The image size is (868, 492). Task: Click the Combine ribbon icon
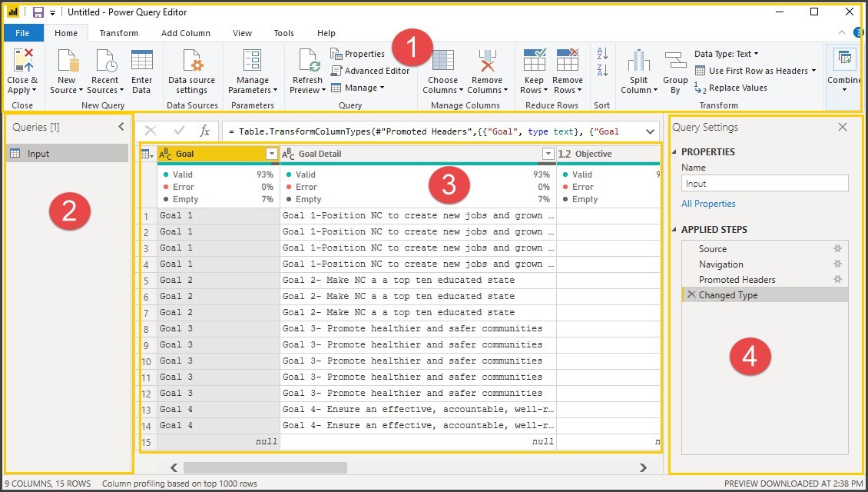pyautogui.click(x=845, y=57)
